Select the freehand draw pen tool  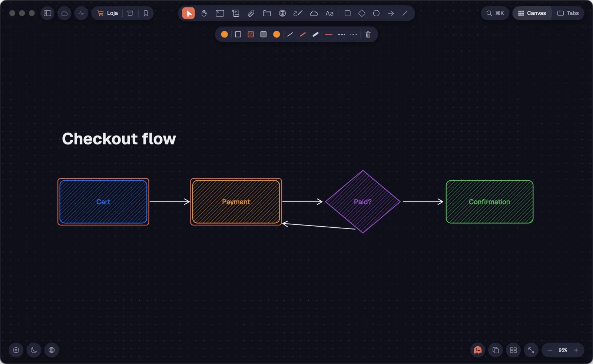(298, 13)
